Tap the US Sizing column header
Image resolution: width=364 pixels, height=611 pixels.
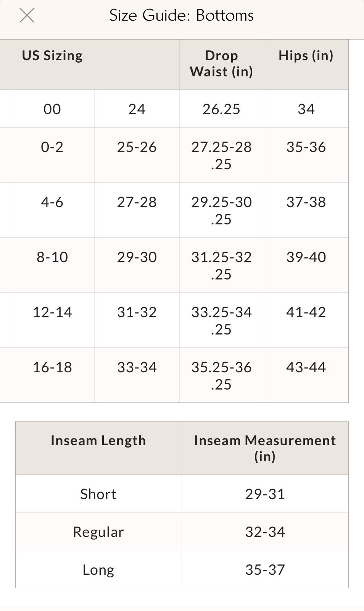[52, 56]
